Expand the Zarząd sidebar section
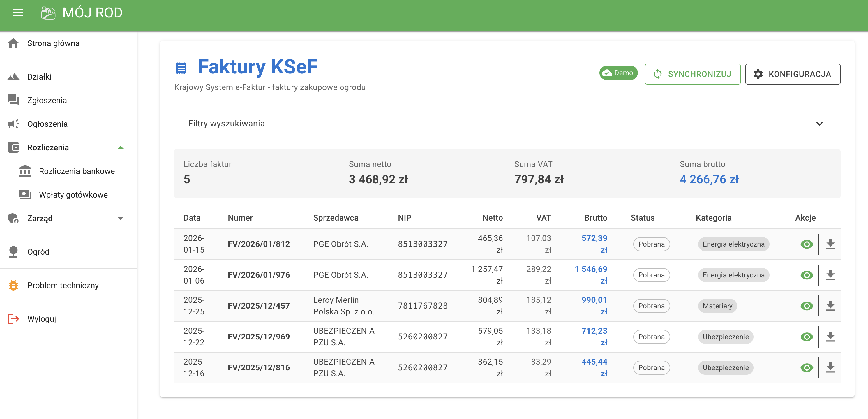The width and height of the screenshot is (868, 419). click(120, 218)
